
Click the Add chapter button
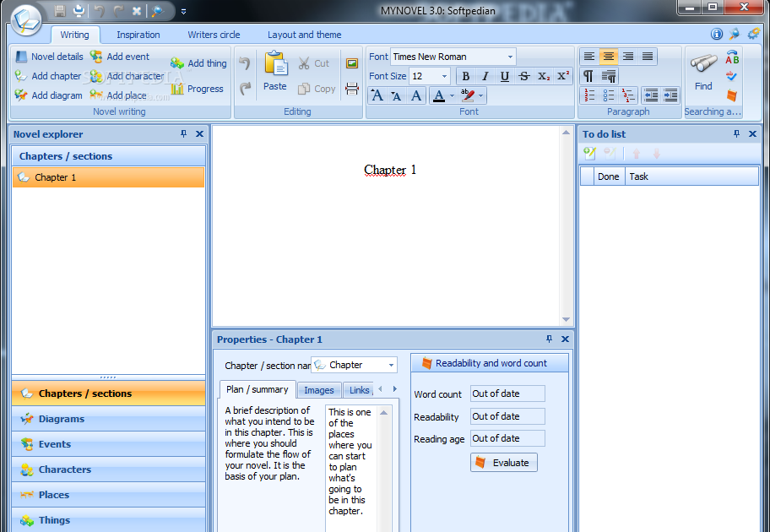click(x=48, y=76)
